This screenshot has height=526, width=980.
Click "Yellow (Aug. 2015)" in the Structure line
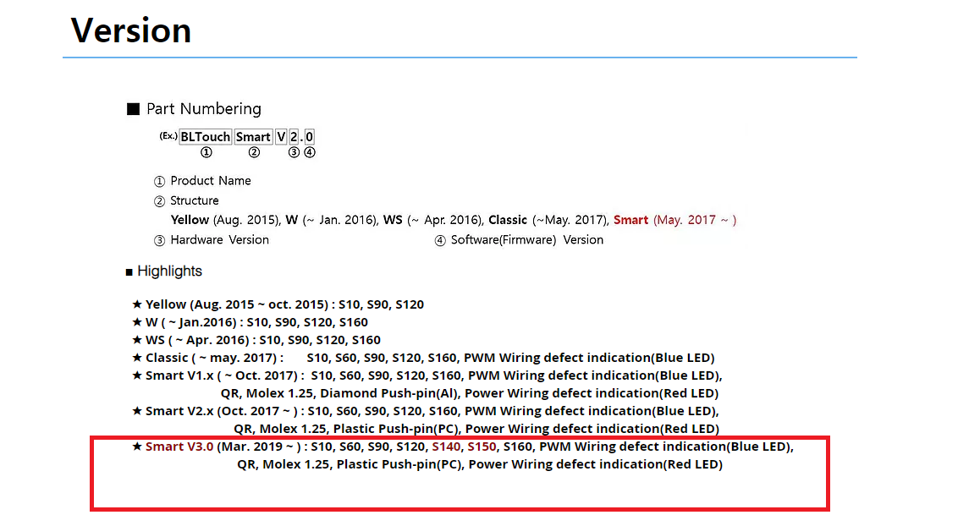click(x=226, y=220)
